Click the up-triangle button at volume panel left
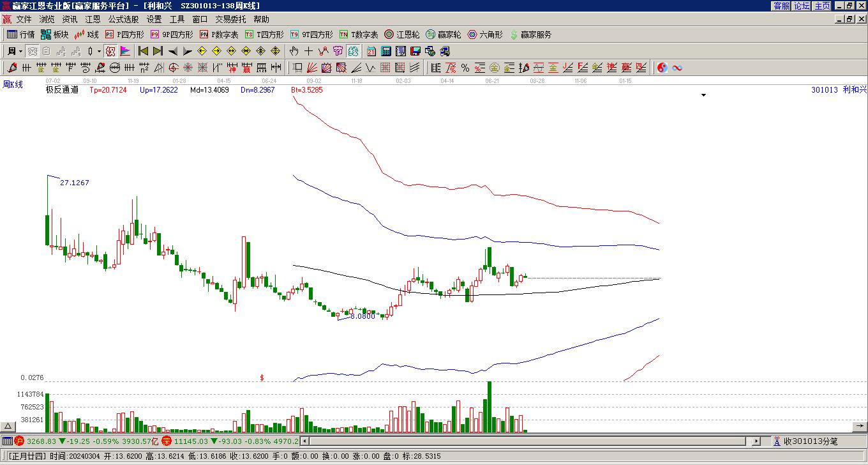Screen dimensions: 868x465 point(8,427)
